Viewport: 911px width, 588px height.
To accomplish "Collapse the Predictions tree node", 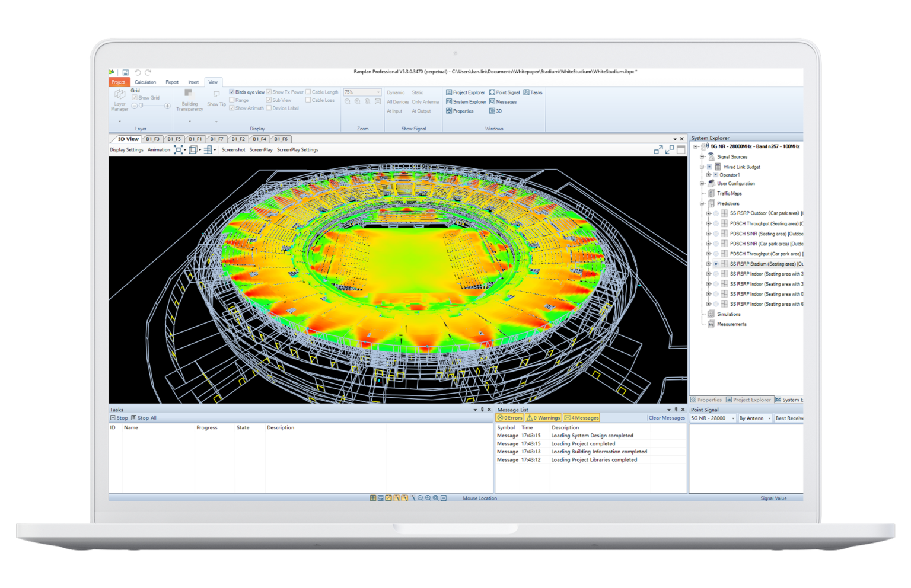I will pos(702,204).
